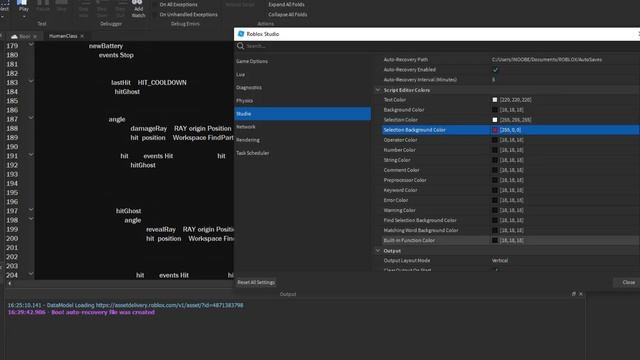
Task: Click the Roblox Studio logo in dialog title
Action: point(241,34)
